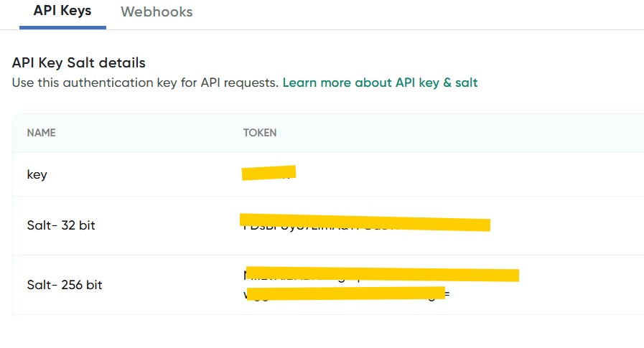Screen dimensions: 644x348
Task: Select the Salt- 256 bit row label
Action: coord(65,285)
